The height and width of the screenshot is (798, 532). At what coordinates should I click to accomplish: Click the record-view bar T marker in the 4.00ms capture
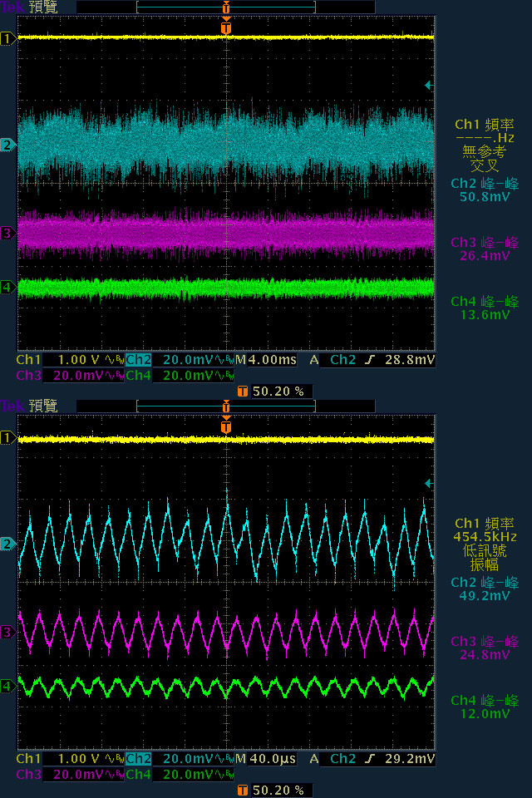click(226, 7)
